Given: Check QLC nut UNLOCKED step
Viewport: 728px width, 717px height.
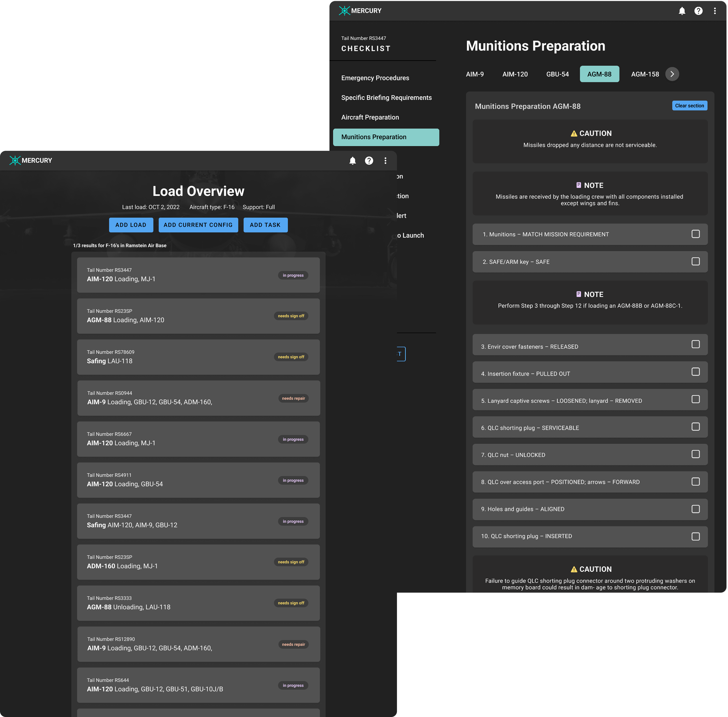Looking at the screenshot, I should coord(695,454).
